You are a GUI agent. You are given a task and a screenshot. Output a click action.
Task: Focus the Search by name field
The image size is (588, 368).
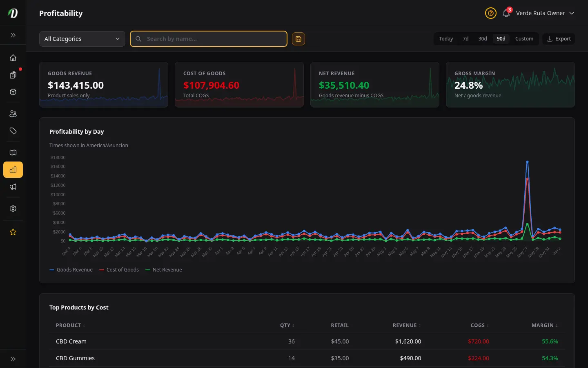[209, 39]
